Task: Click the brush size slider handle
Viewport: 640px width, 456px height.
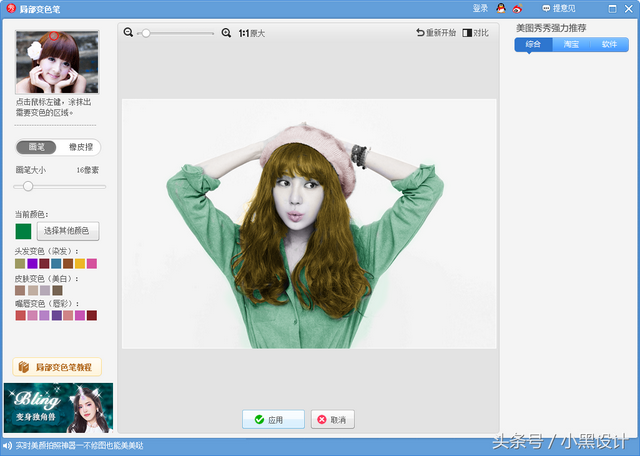Action: pos(28,187)
